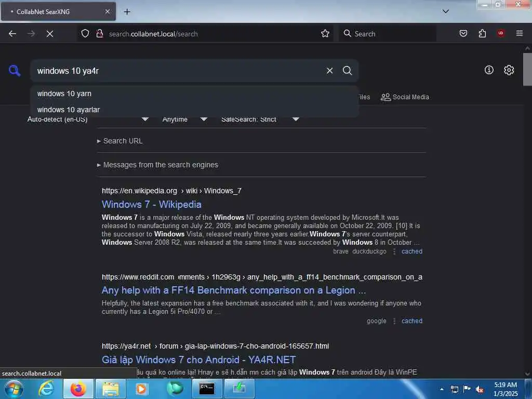Open tracking protection shield icon
This screenshot has width=532, height=399.
pos(85,33)
